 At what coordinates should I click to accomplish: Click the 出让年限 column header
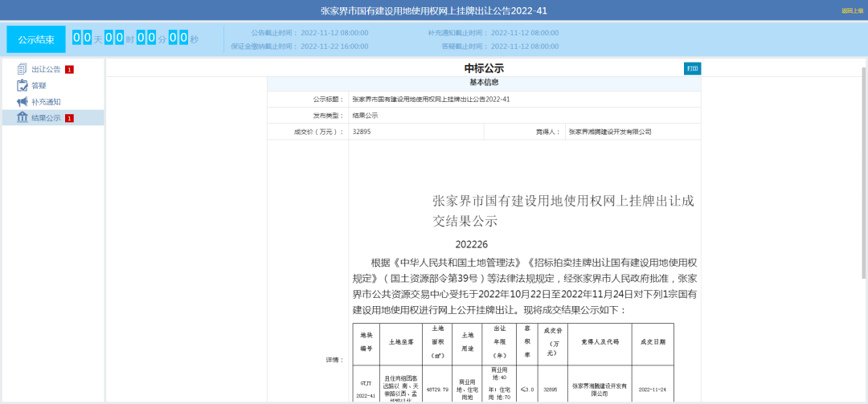[x=500, y=345]
